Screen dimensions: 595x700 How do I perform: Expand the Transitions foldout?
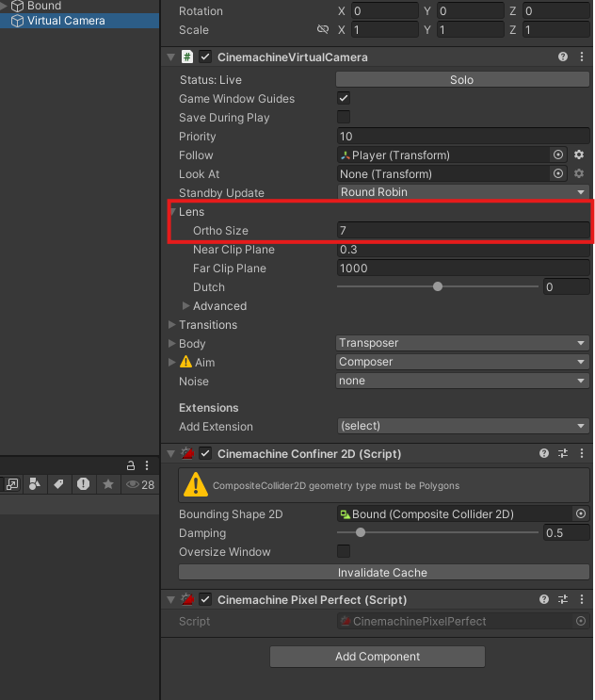tap(171, 324)
